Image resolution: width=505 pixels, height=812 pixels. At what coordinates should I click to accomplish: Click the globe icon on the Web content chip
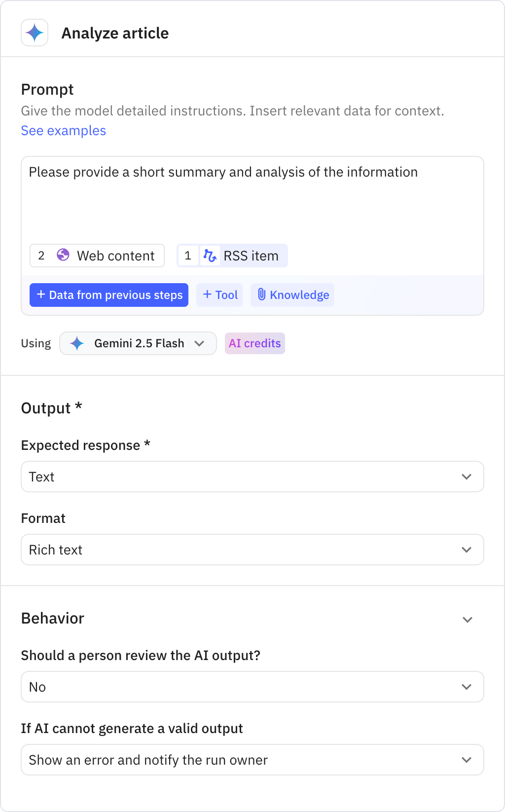point(63,256)
